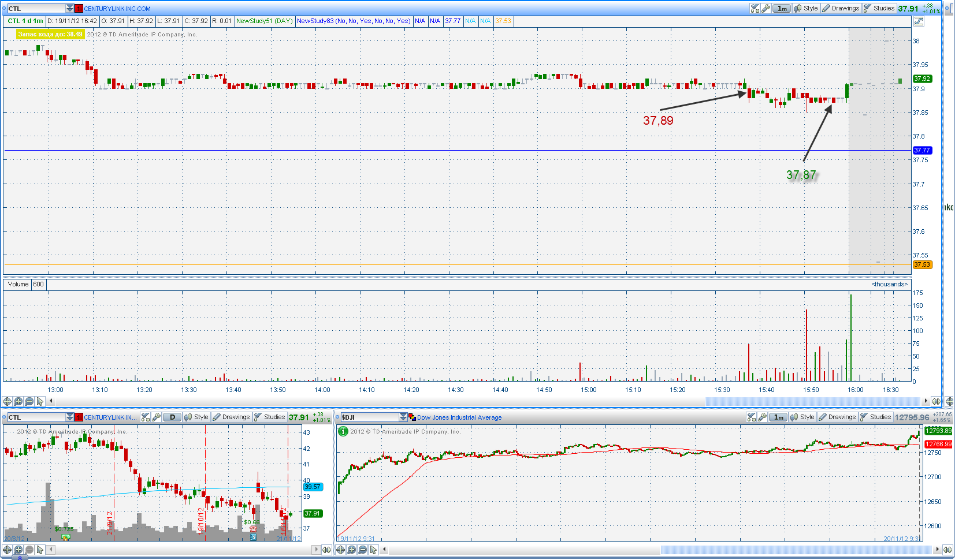Open the Drawings menu in the main chart toolbar

coord(841,8)
